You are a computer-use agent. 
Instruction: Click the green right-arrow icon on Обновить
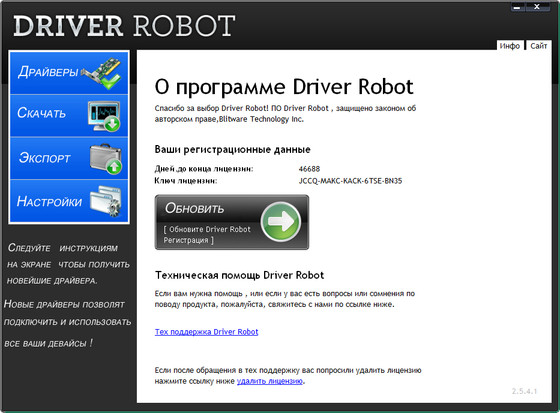[x=281, y=222]
